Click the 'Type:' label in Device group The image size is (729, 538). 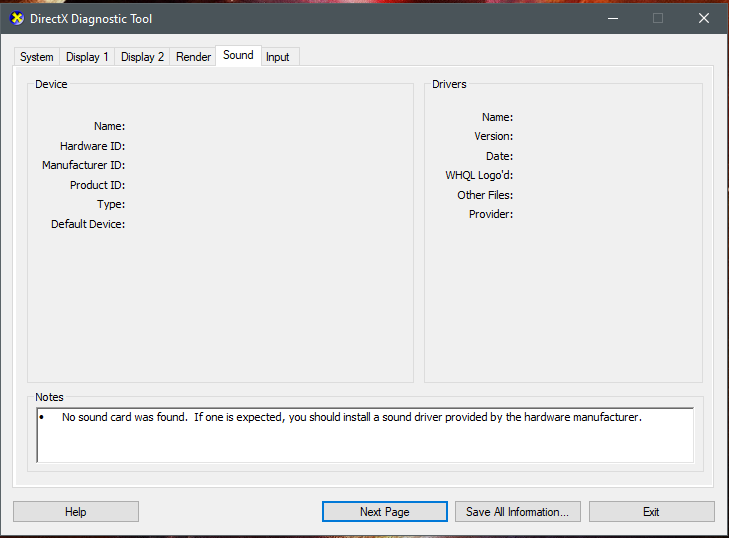click(111, 204)
